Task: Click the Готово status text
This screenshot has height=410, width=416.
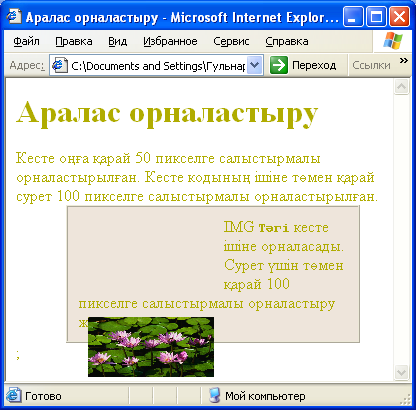Action: (x=43, y=396)
